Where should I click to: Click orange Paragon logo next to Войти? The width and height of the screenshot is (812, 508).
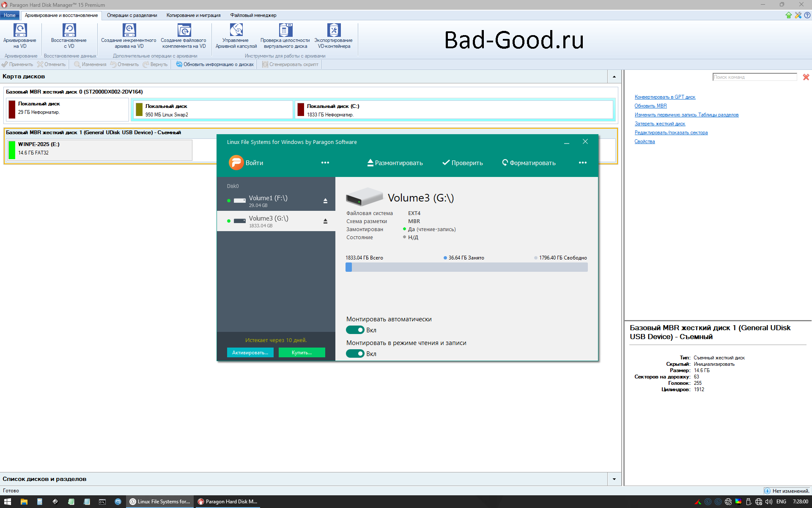tap(236, 163)
